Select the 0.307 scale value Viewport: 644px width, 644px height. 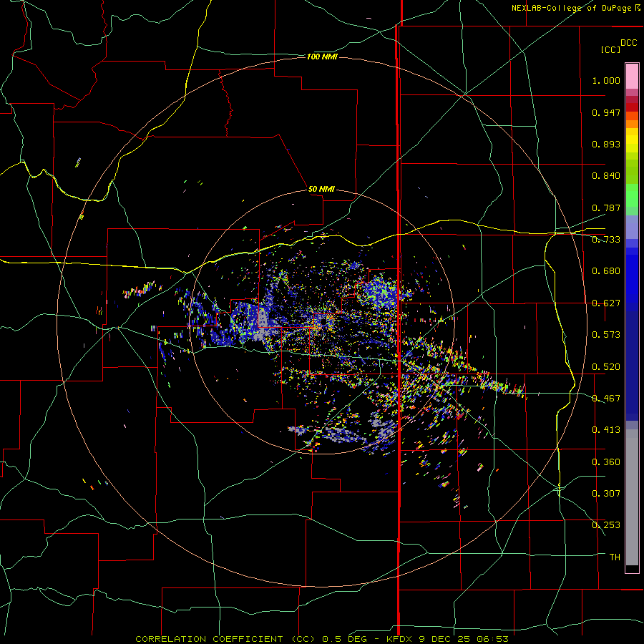pos(606,494)
